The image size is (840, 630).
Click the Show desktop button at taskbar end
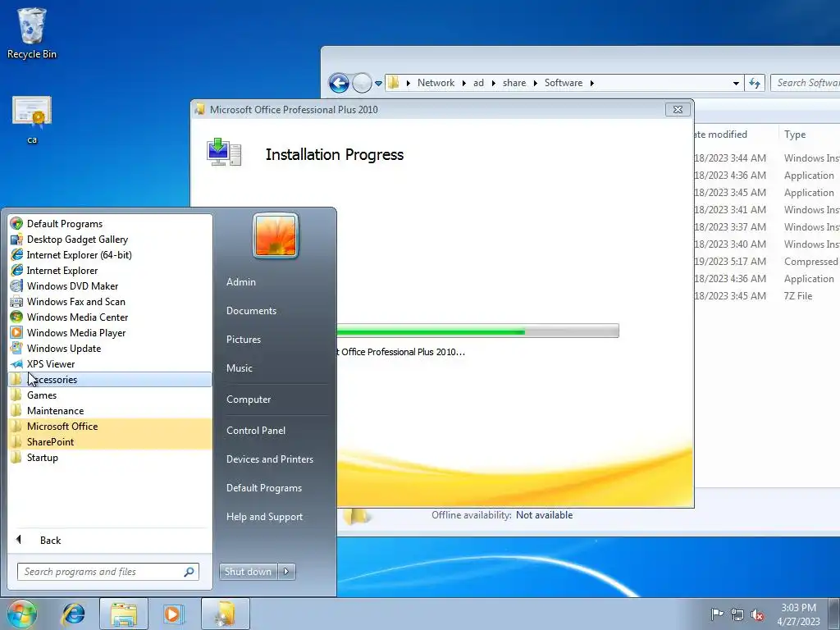point(834,614)
